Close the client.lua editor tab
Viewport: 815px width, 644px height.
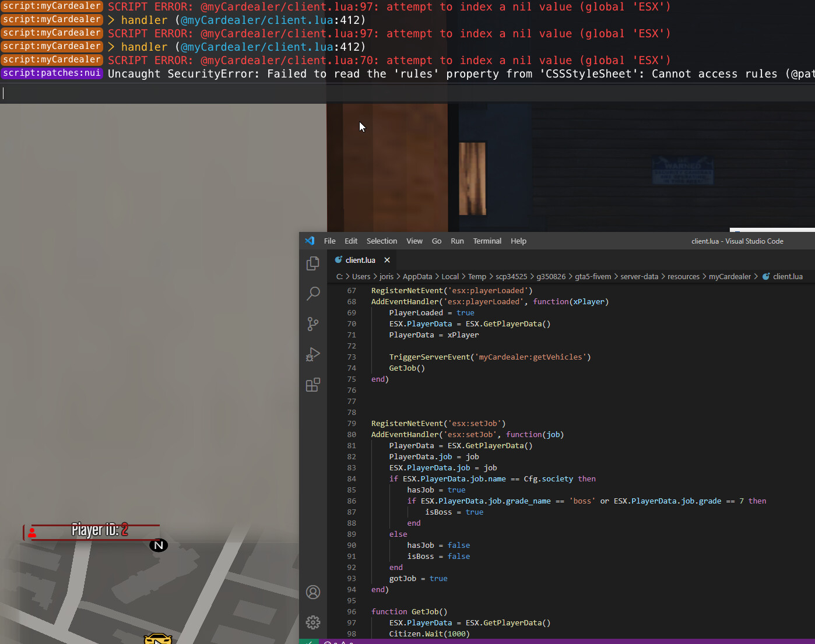pos(387,260)
